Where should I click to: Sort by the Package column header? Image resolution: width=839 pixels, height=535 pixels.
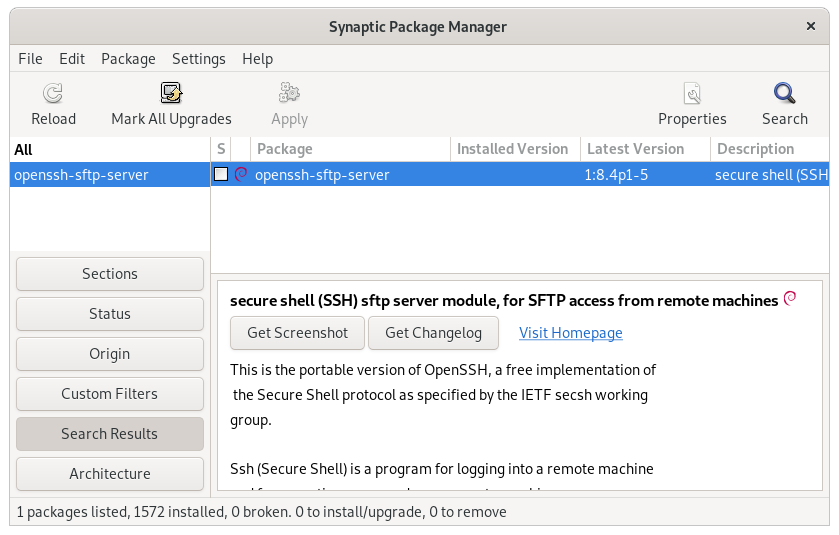click(x=350, y=149)
